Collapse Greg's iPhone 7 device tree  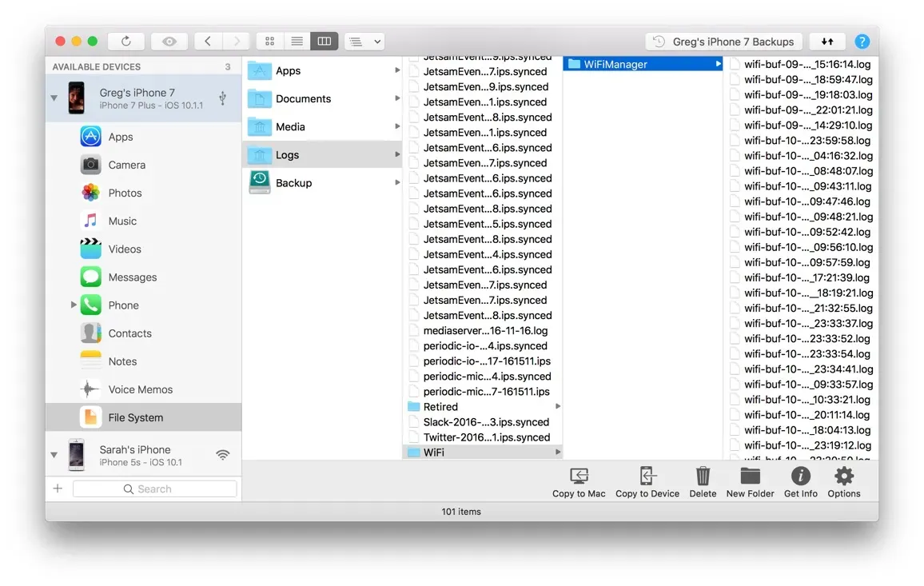(54, 98)
